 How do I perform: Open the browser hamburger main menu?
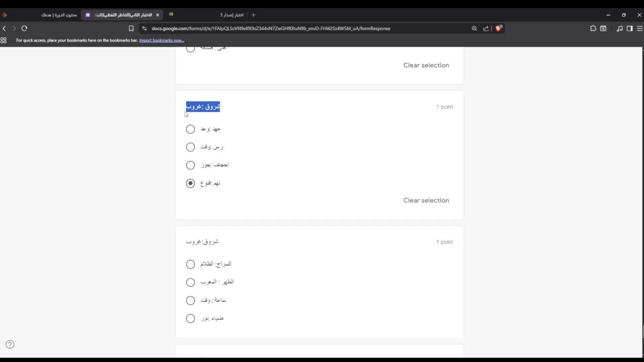(639, 29)
